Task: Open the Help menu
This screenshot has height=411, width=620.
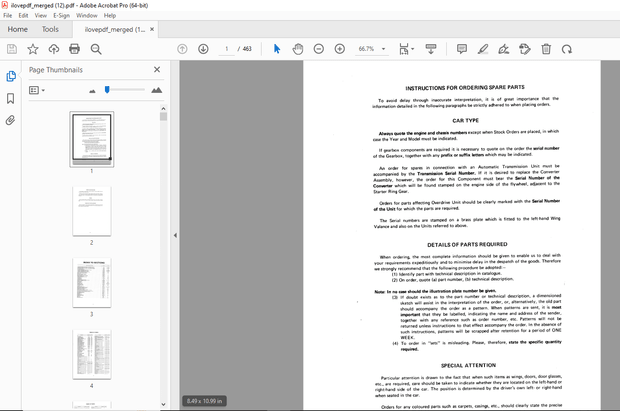Action: point(110,15)
